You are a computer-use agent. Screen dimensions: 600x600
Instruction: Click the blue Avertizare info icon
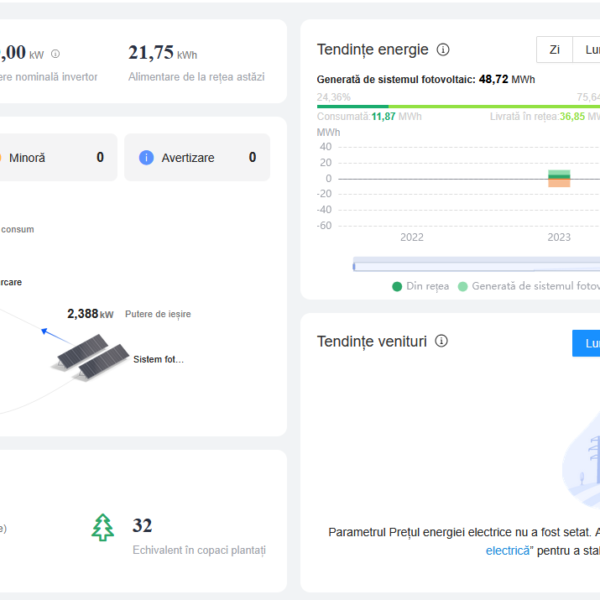click(x=146, y=157)
